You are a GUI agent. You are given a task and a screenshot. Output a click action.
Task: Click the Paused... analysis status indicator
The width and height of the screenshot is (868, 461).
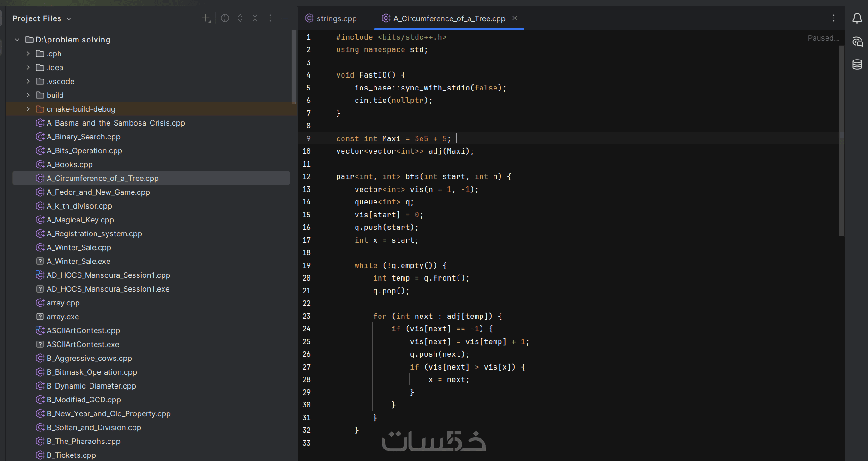[x=824, y=38]
